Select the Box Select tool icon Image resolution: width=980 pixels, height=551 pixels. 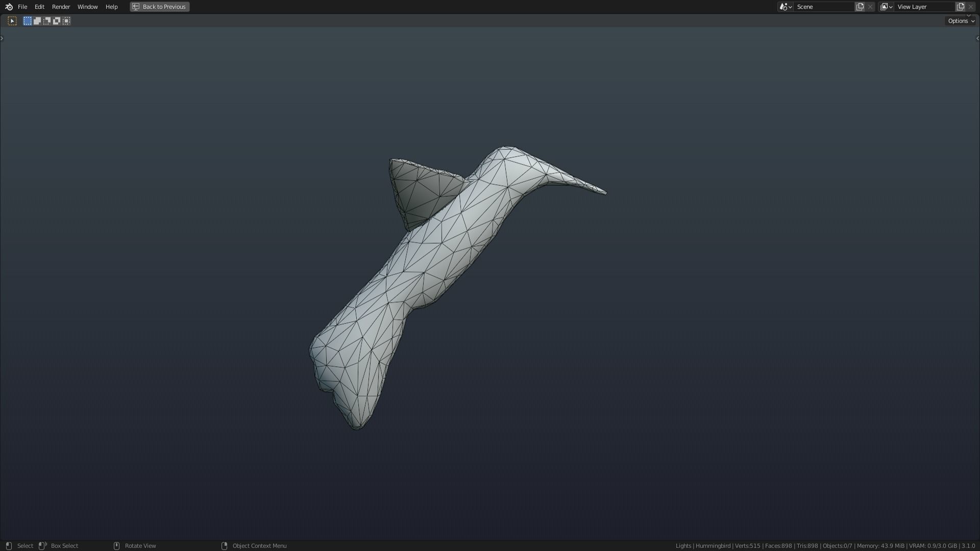pyautogui.click(x=12, y=21)
